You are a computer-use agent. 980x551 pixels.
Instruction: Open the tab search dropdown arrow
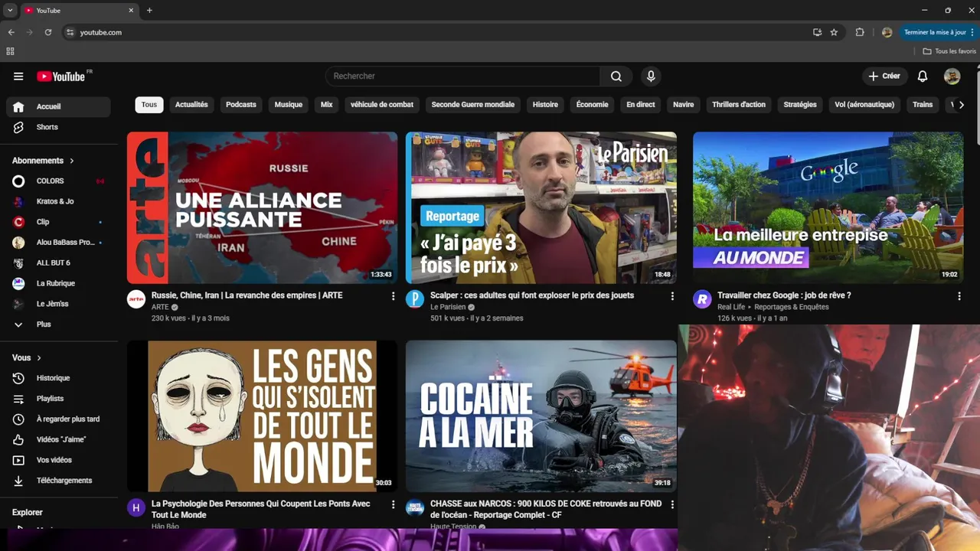coord(10,10)
